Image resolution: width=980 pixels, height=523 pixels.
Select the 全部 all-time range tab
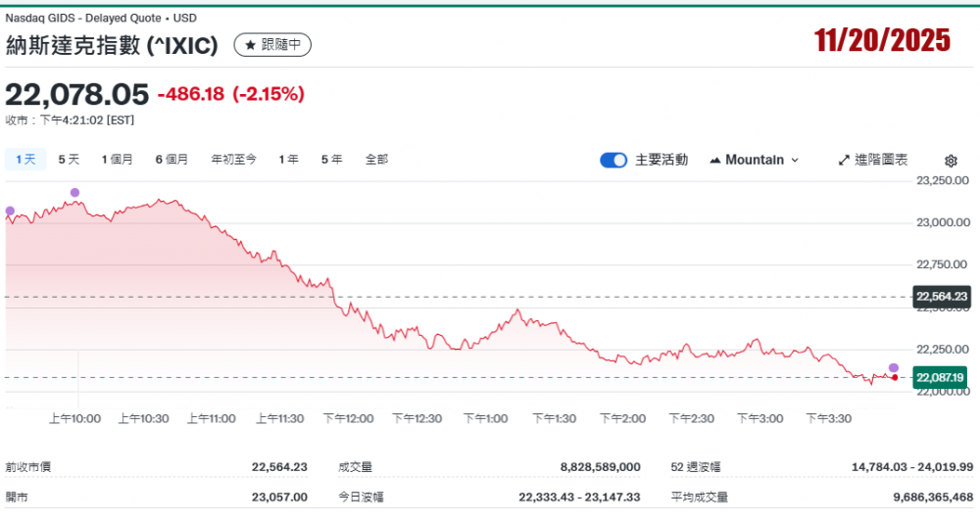coord(376,160)
